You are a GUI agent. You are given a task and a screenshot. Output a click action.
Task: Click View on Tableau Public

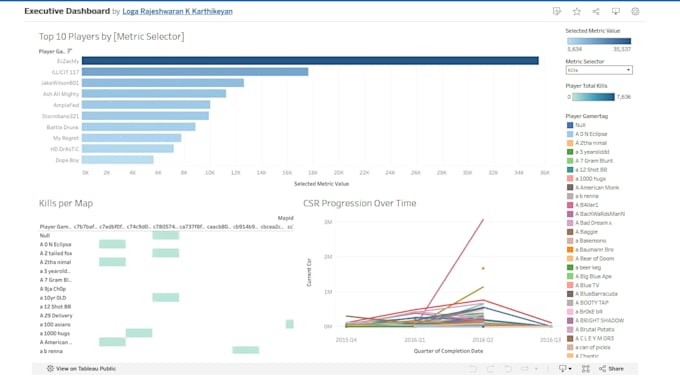coord(82,369)
